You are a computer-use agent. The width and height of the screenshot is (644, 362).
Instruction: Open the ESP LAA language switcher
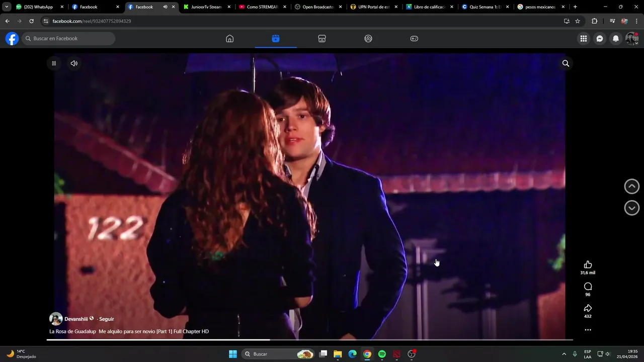(588, 354)
